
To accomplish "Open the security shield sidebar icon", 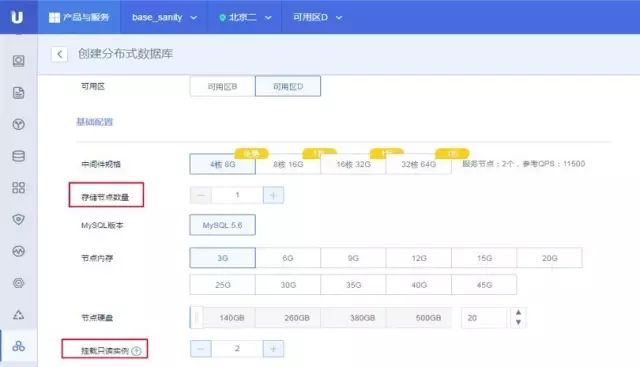I will (x=18, y=219).
